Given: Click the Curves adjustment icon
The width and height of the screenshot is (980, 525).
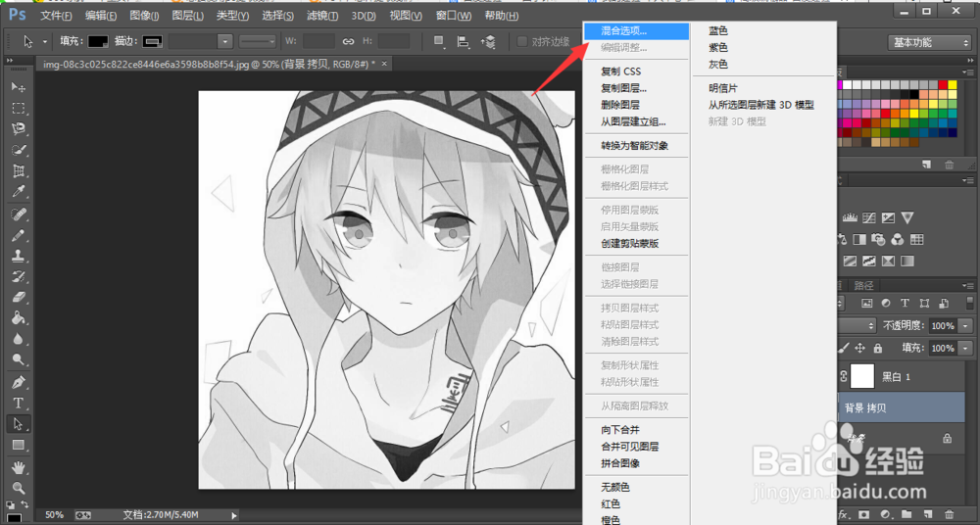Looking at the screenshot, I should tap(868, 218).
